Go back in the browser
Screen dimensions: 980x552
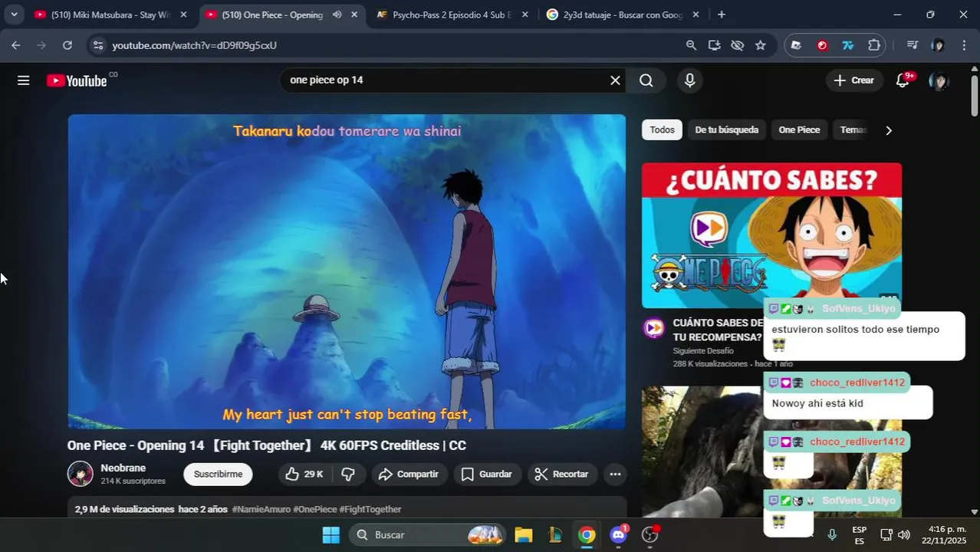pyautogui.click(x=16, y=45)
